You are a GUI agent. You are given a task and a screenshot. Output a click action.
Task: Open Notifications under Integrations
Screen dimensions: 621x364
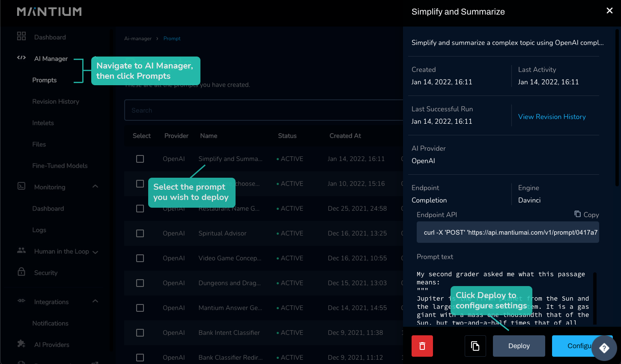pyautogui.click(x=50, y=323)
